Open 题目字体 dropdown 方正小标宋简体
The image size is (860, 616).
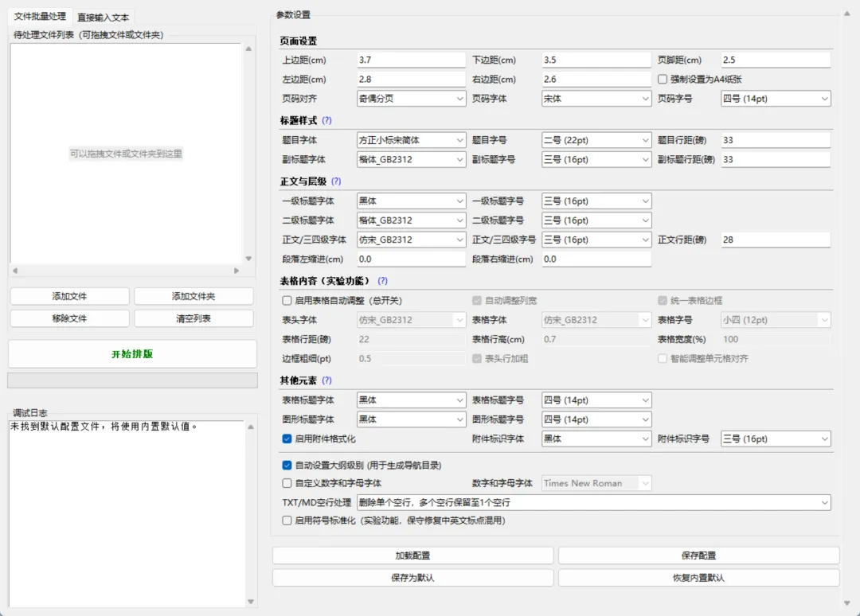pyautogui.click(x=412, y=140)
